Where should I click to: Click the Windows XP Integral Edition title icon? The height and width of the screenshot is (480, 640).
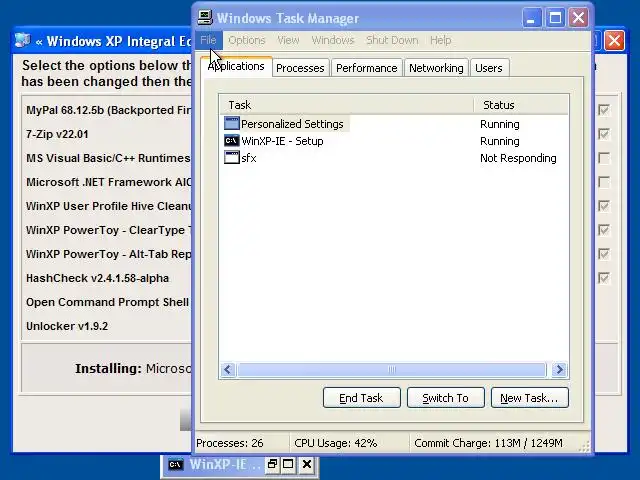click(x=22, y=40)
